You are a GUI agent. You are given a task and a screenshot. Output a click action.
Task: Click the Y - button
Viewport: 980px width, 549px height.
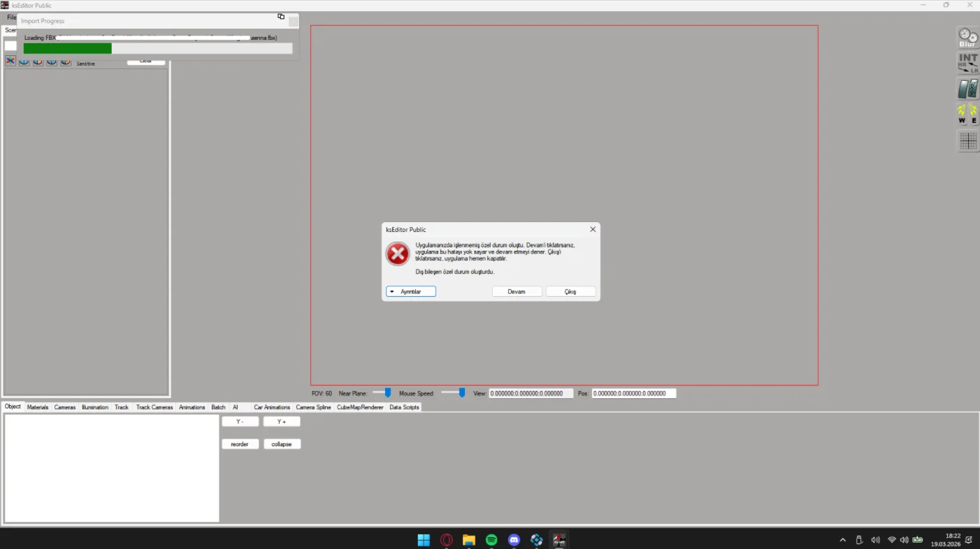click(240, 422)
